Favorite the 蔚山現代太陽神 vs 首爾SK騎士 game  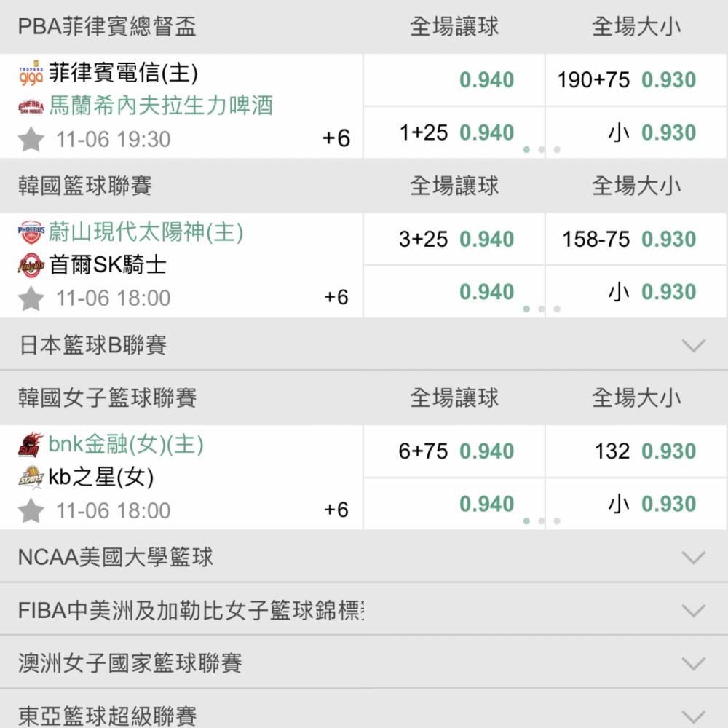[31, 298]
